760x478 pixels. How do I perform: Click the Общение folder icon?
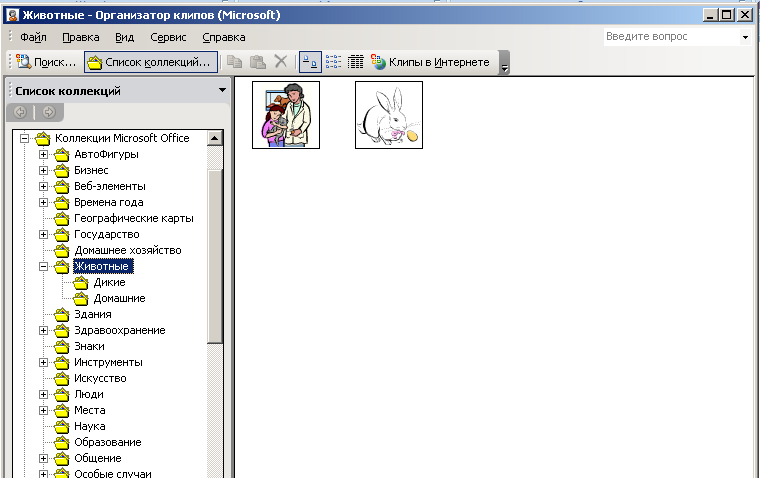[62, 459]
